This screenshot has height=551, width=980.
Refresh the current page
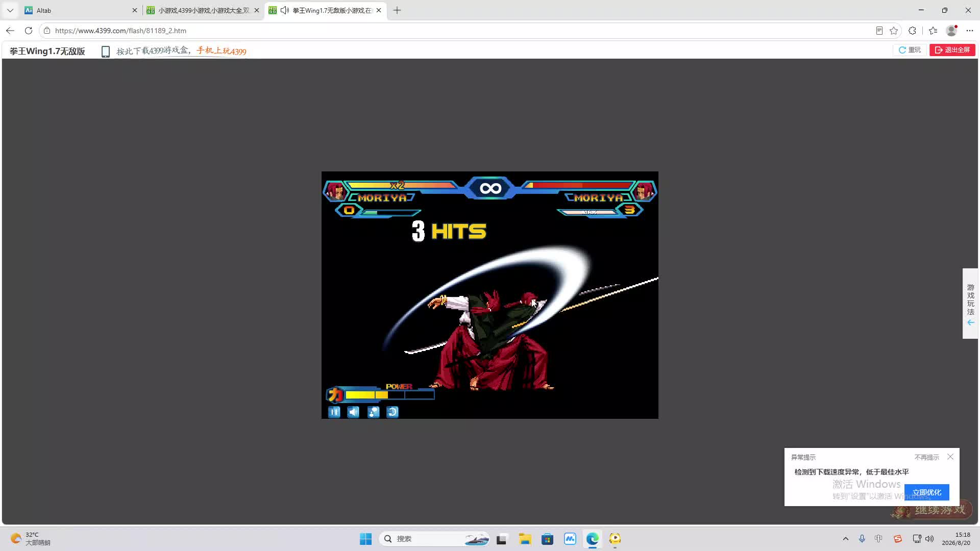[29, 31]
